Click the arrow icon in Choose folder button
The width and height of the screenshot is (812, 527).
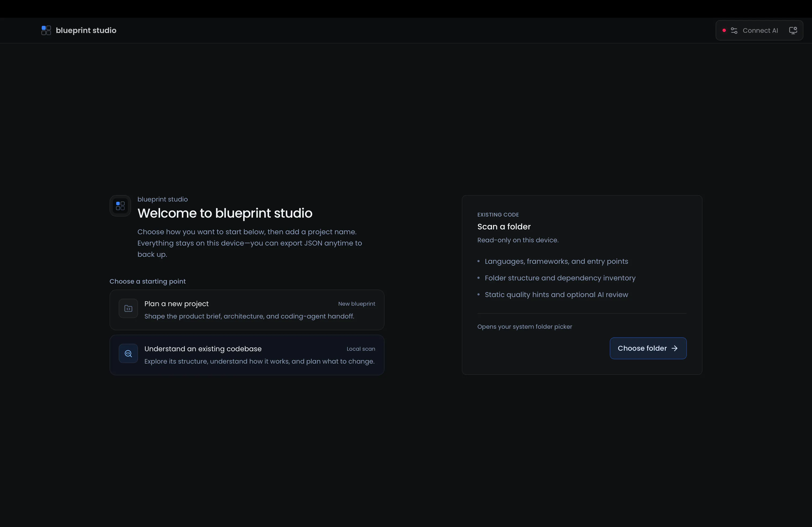tap(675, 348)
